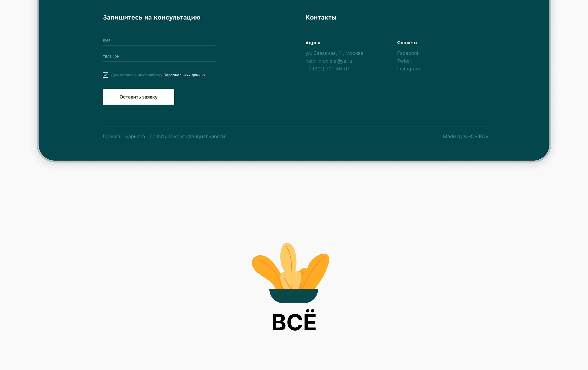Image resolution: width=588 pixels, height=370 pixels.
Task: Click the Made by KHORIKOV credit
Action: click(466, 137)
